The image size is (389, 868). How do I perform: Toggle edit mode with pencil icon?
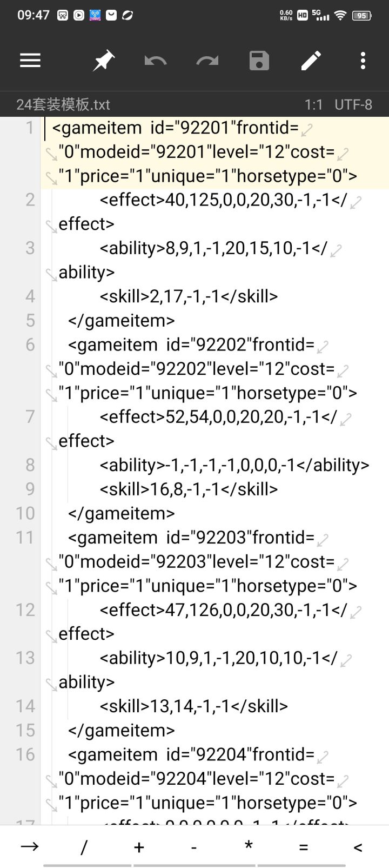coord(311,61)
